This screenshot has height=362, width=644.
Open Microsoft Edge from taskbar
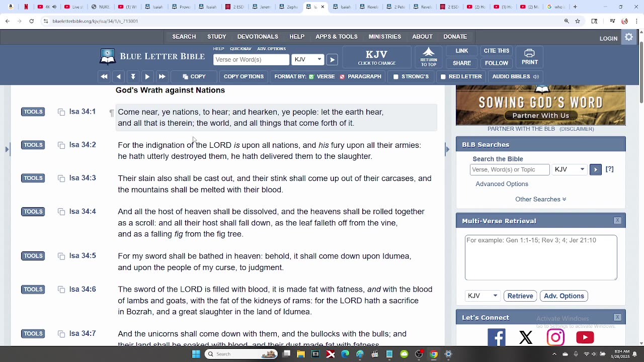coord(345,354)
